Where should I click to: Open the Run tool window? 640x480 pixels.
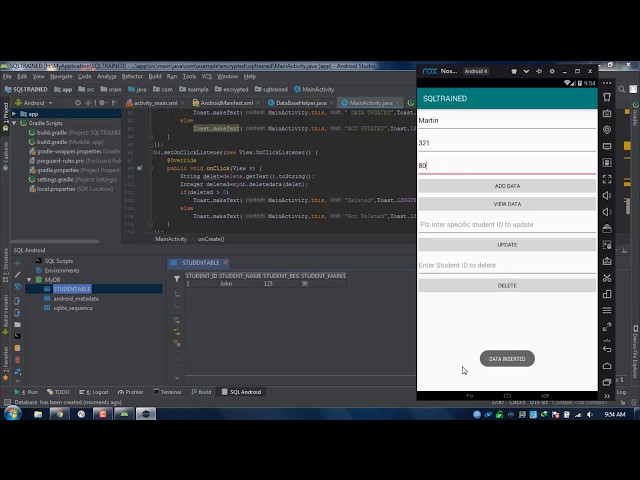[x=26, y=392]
